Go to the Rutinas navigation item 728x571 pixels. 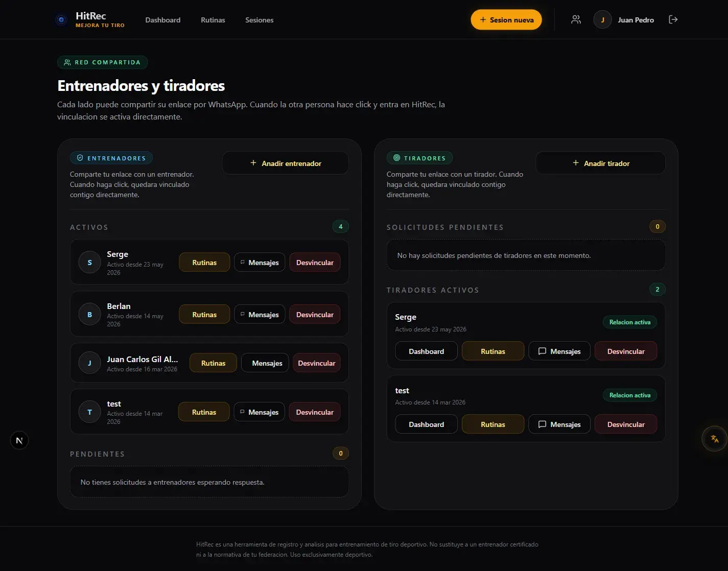coord(213,20)
